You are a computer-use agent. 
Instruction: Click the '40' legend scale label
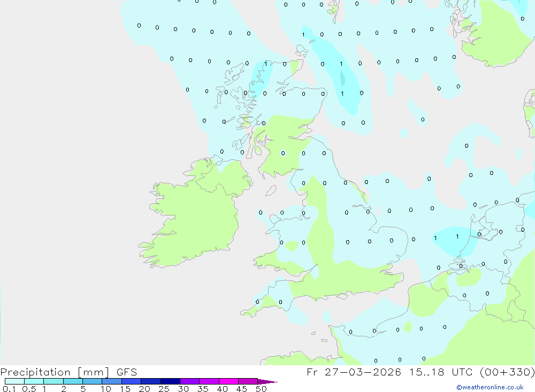coord(222,389)
